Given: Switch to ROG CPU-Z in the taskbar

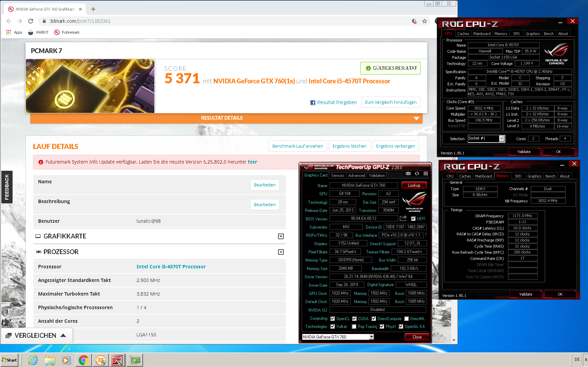Looking at the screenshot, I should click(117, 360).
